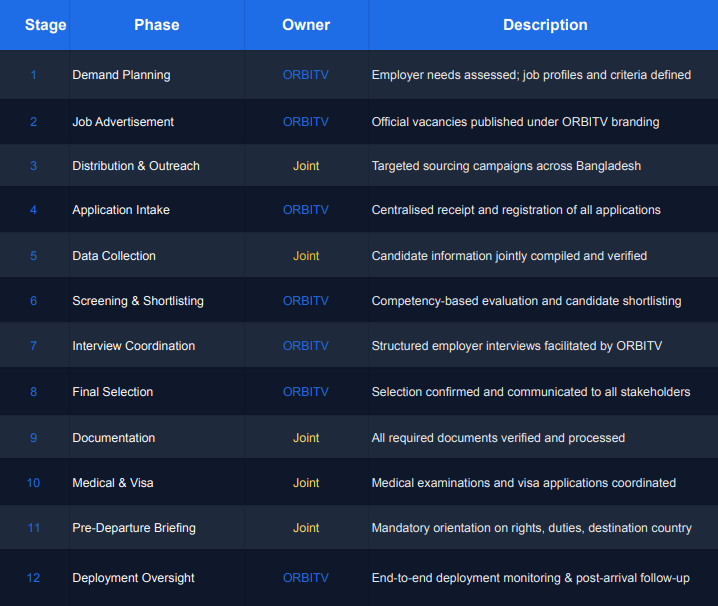Viewport: 718px width, 606px height.
Task: Click ORBITV owner in Demand Planning row
Action: coord(305,75)
